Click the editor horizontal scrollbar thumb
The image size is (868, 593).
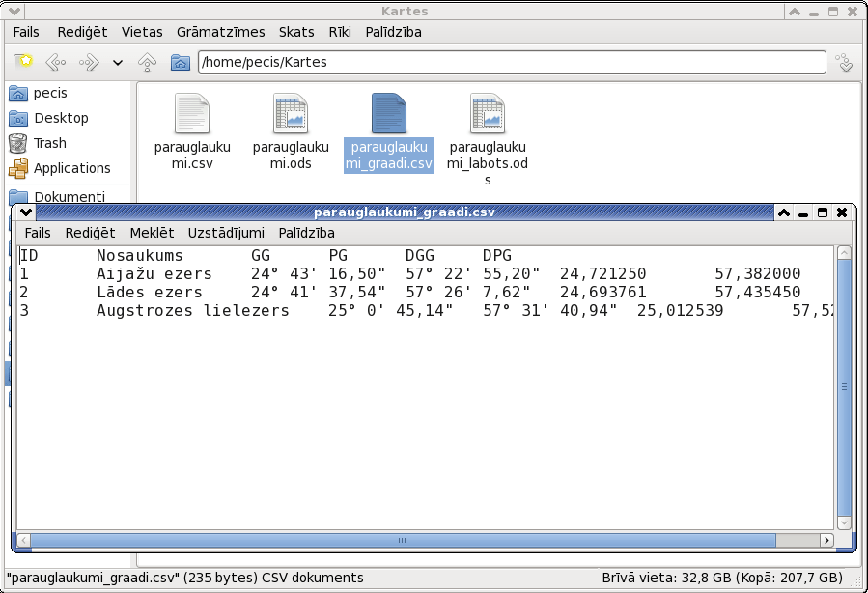pyautogui.click(x=403, y=540)
